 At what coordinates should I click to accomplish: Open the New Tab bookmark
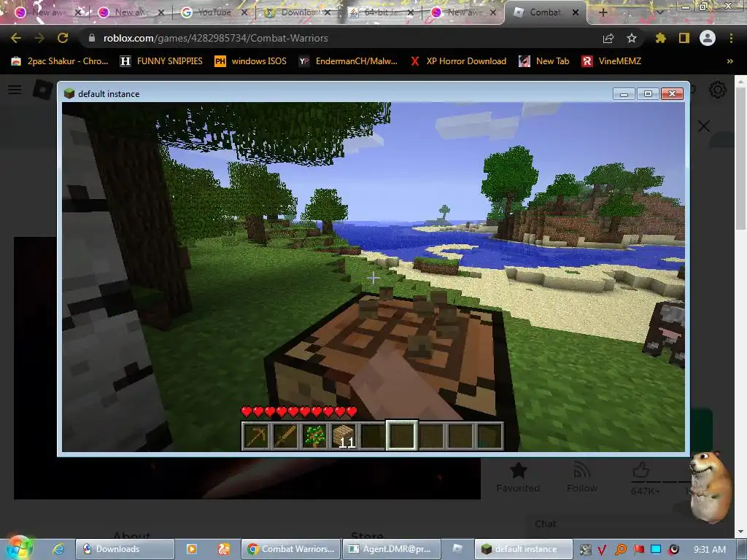[x=544, y=61]
